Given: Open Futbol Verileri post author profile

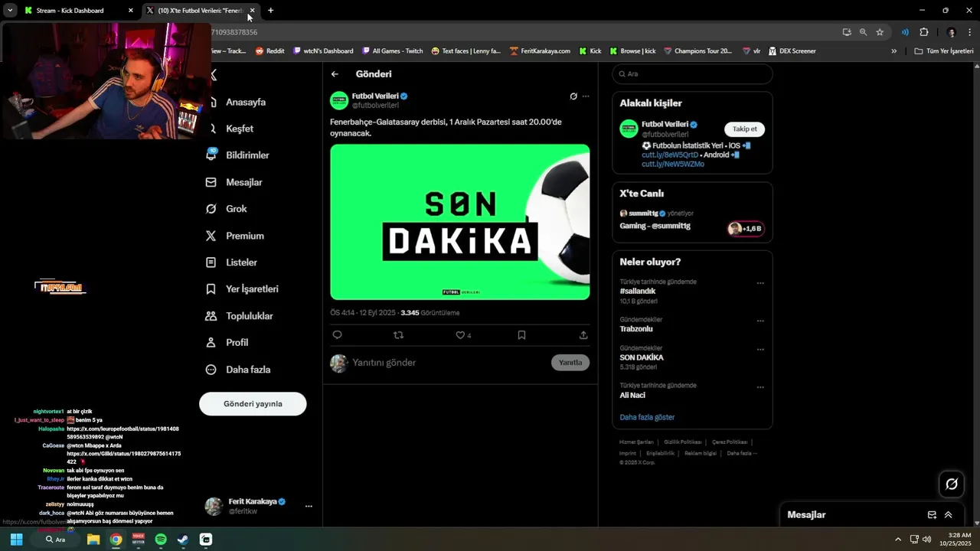Looking at the screenshot, I should (375, 96).
